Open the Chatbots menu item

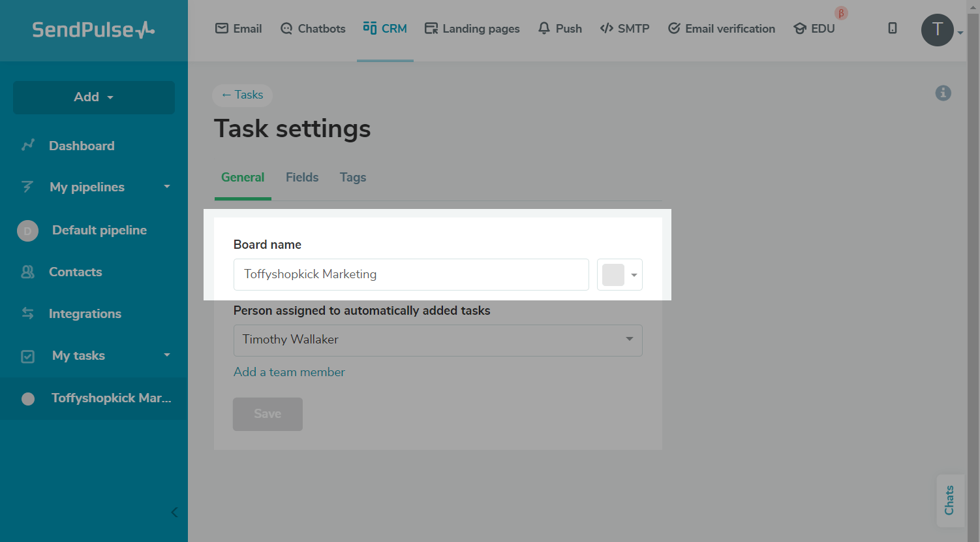[313, 29]
